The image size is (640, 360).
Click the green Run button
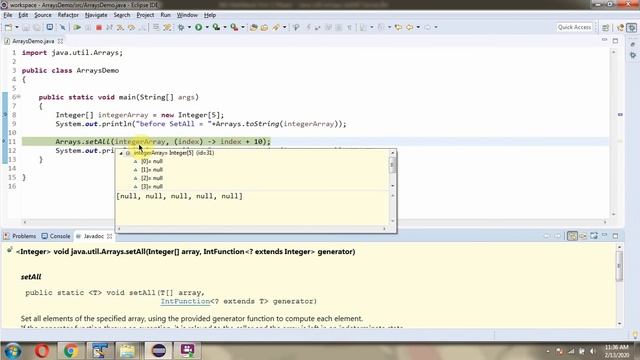pyautogui.click(x=198, y=27)
